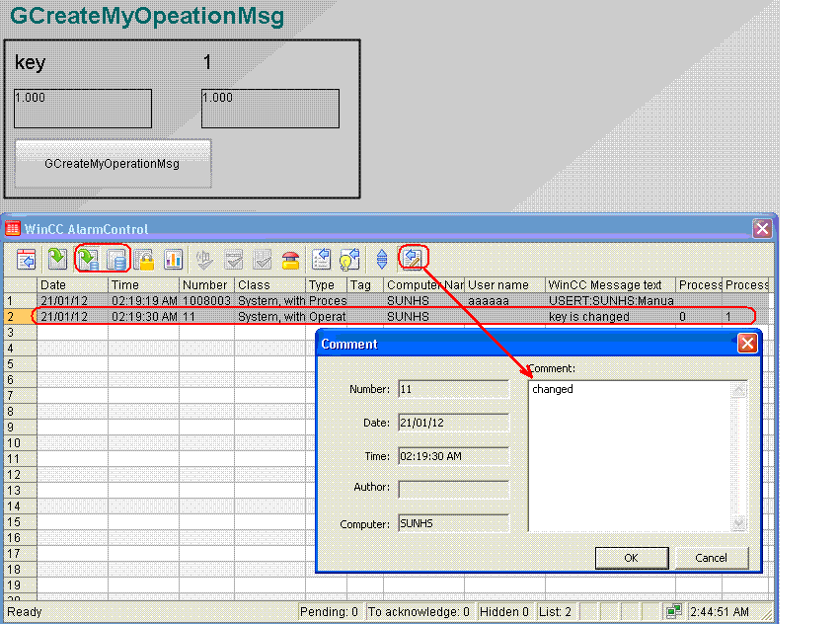This screenshot has height=624, width=840.
Task: Click the input box under label 1
Action: 270,109
